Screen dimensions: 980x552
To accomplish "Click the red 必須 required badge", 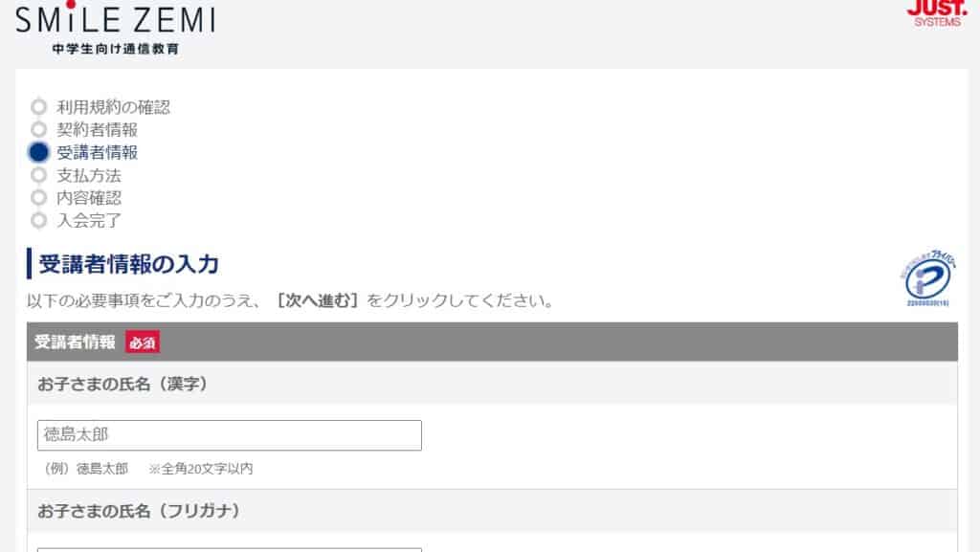I will click(x=143, y=342).
